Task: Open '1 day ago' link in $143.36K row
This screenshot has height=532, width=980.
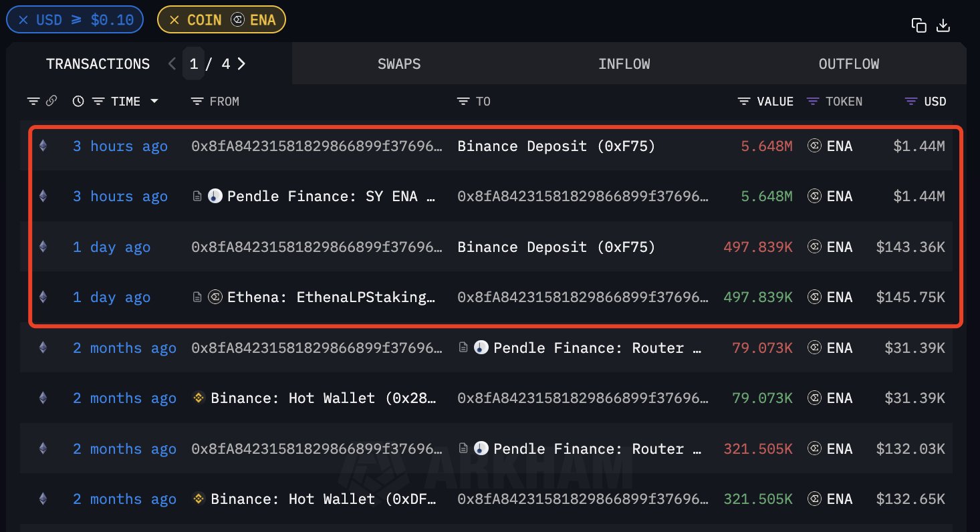Action: (112, 247)
